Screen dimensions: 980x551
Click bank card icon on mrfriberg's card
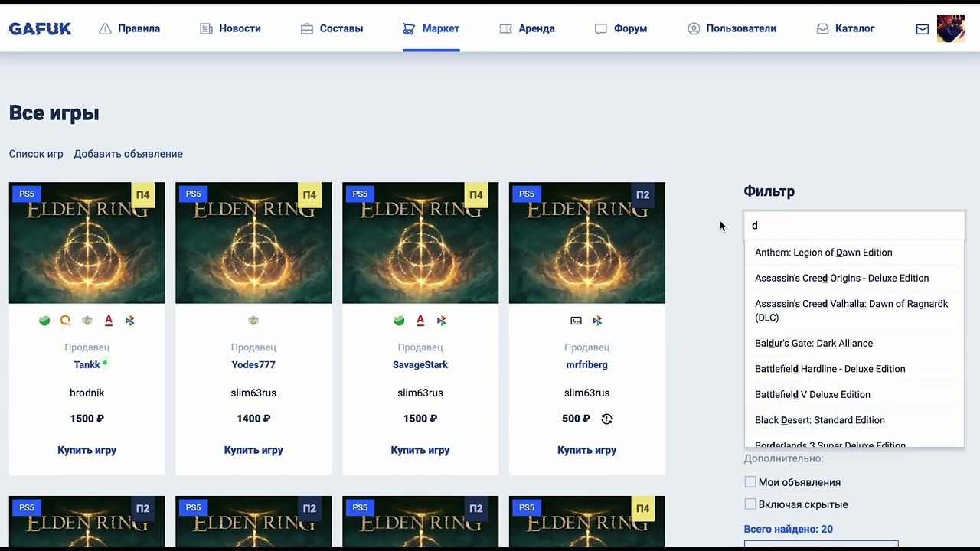[x=576, y=321]
